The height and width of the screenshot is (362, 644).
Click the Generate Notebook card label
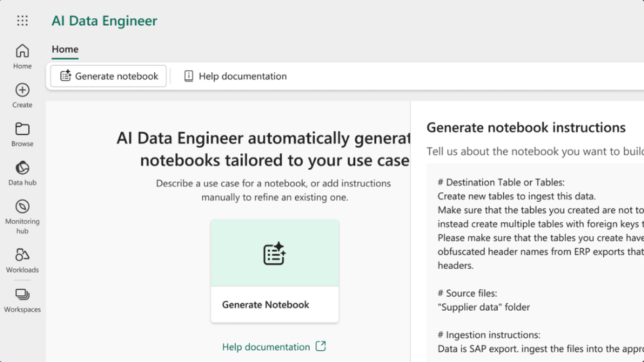coord(265,304)
